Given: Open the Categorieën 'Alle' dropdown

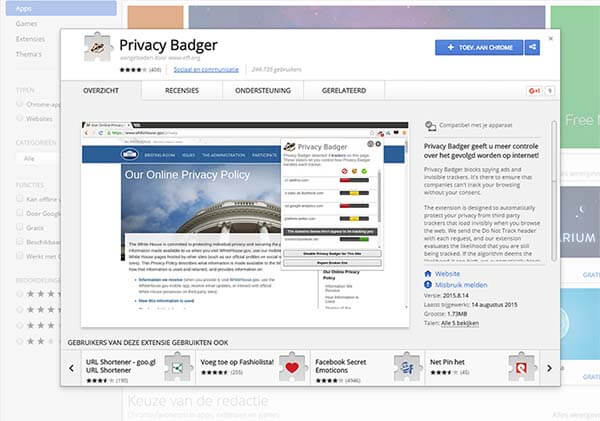Looking at the screenshot, I should tap(36, 156).
